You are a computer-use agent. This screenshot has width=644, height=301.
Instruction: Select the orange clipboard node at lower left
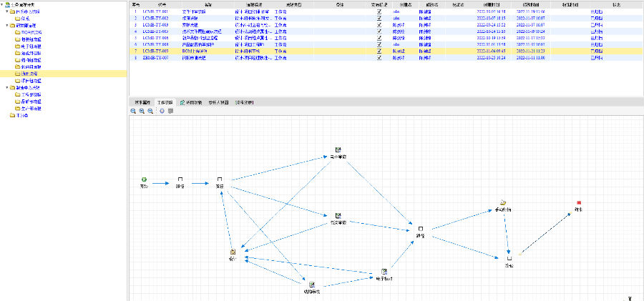coord(233,252)
